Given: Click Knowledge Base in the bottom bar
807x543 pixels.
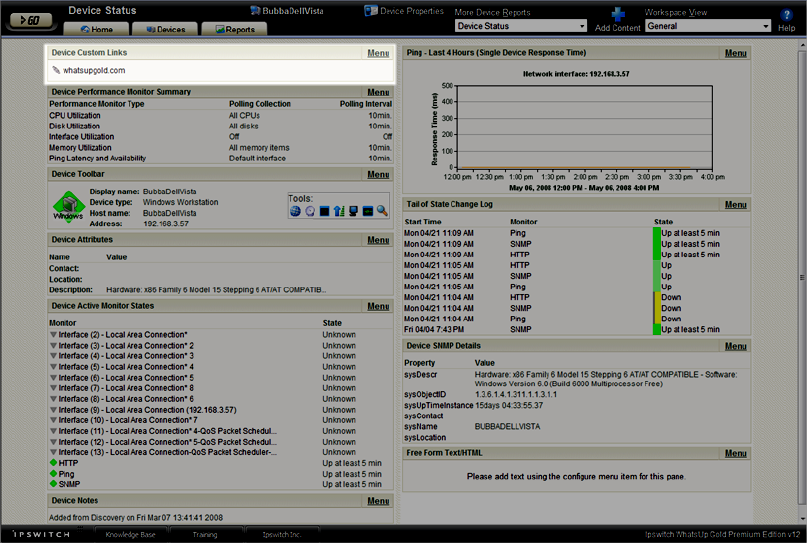Looking at the screenshot, I should pos(132,535).
